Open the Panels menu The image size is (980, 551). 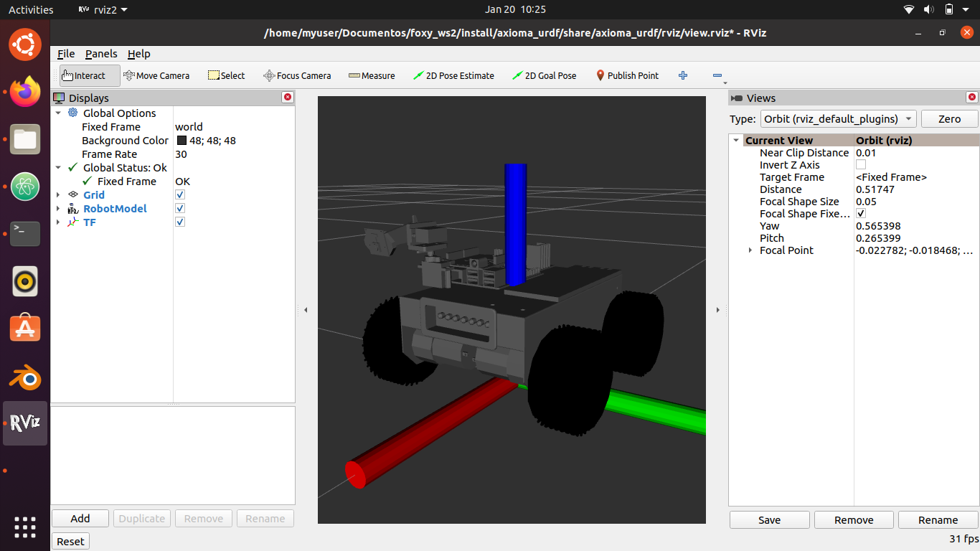(x=101, y=54)
